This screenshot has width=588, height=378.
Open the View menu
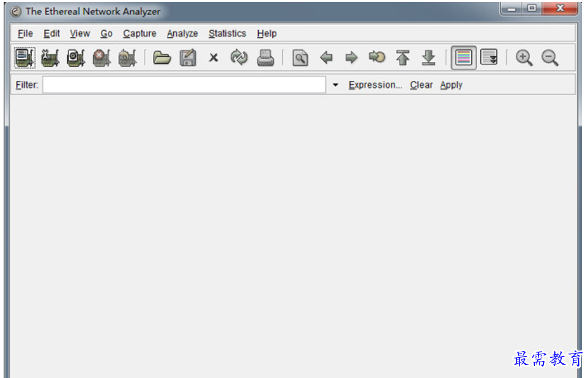point(80,34)
